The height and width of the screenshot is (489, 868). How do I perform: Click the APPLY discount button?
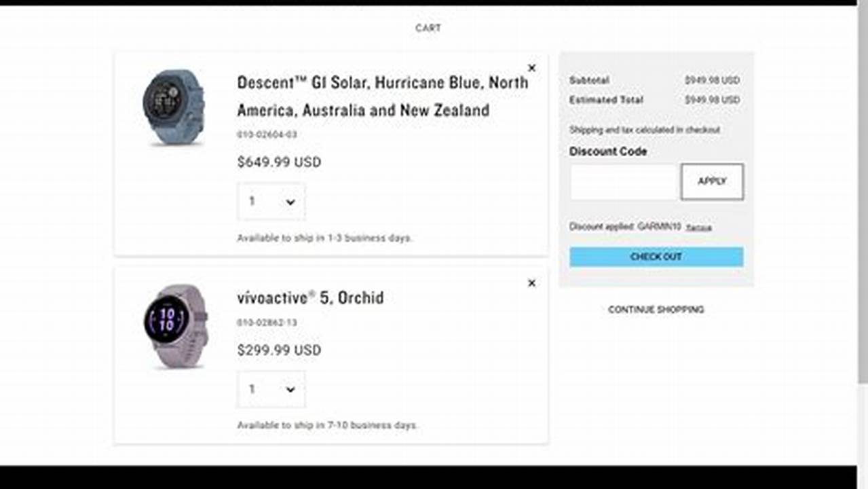tap(711, 181)
